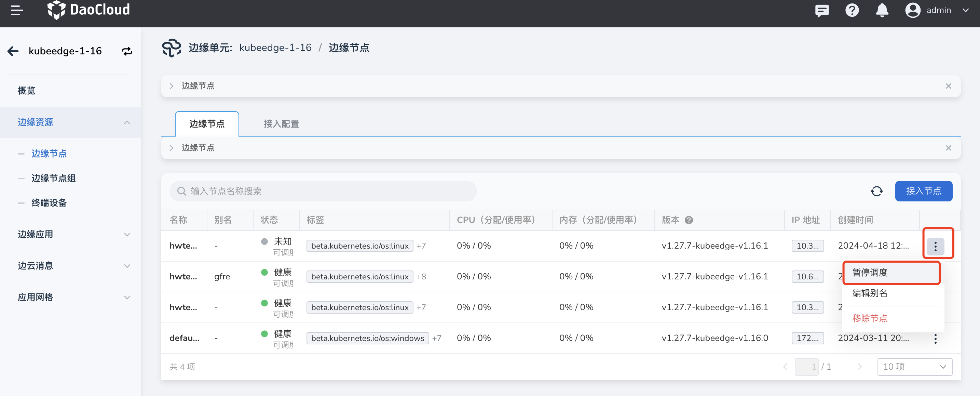Viewport: 980px width, 396px height.
Task: Click the switch edge unit icon
Action: point(127,51)
